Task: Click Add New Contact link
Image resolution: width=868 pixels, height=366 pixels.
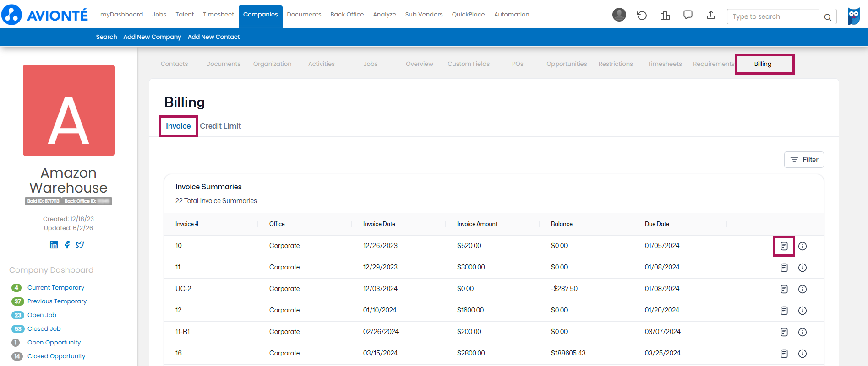Action: (213, 37)
